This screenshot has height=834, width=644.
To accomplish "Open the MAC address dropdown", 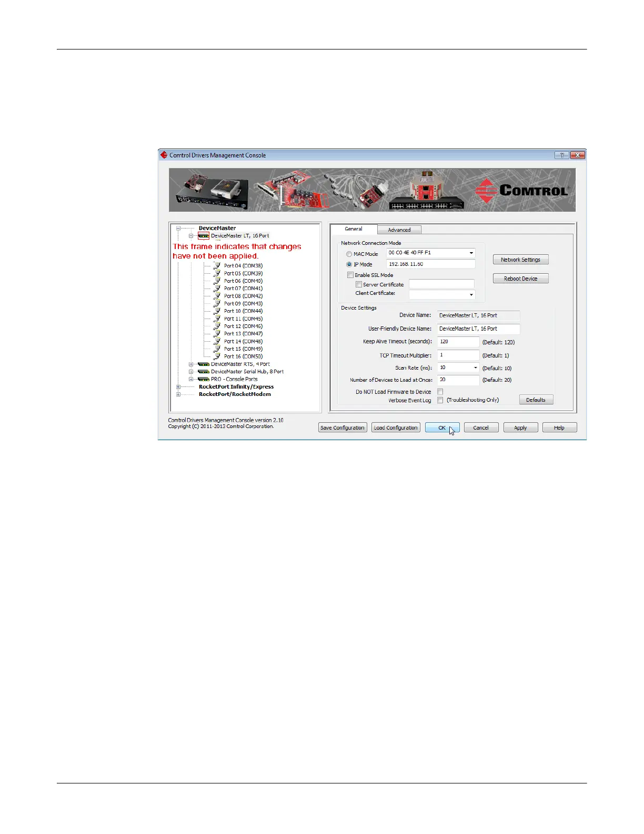I will click(471, 253).
